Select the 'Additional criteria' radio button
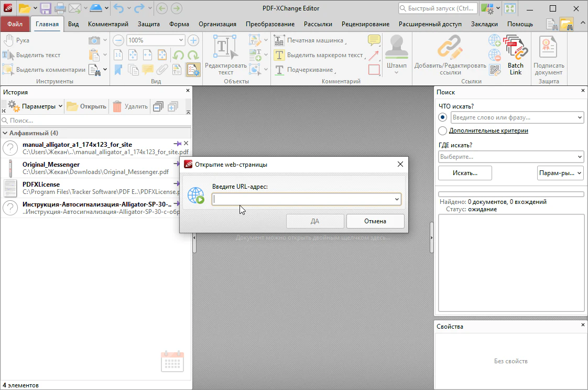The width and height of the screenshot is (588, 390). pos(443,131)
